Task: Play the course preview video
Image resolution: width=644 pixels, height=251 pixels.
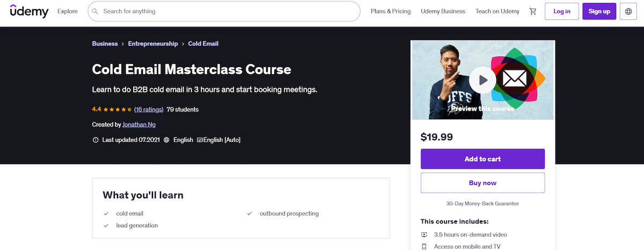Action: (482, 80)
